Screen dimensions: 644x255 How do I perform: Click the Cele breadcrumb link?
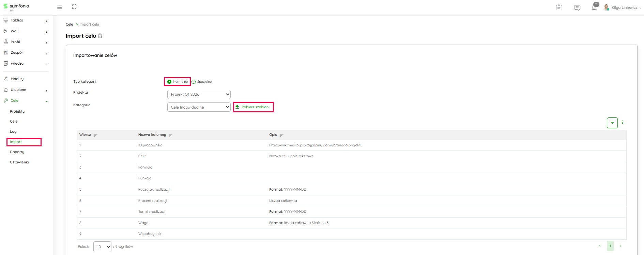(x=69, y=25)
